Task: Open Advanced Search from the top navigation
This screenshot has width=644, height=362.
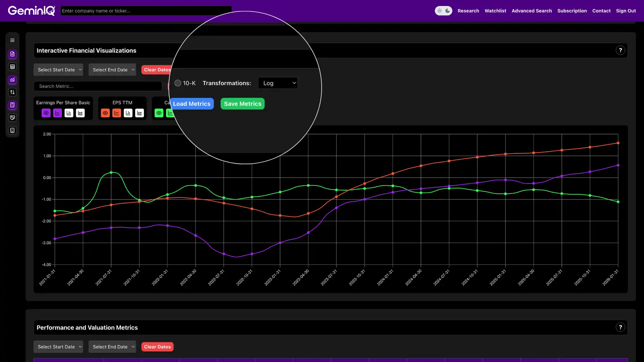Action: tap(532, 10)
